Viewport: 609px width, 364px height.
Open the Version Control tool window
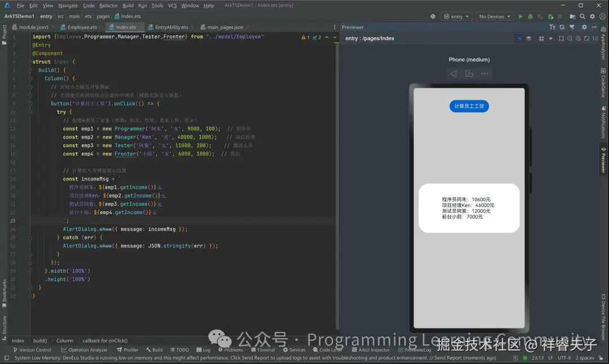tap(32, 350)
